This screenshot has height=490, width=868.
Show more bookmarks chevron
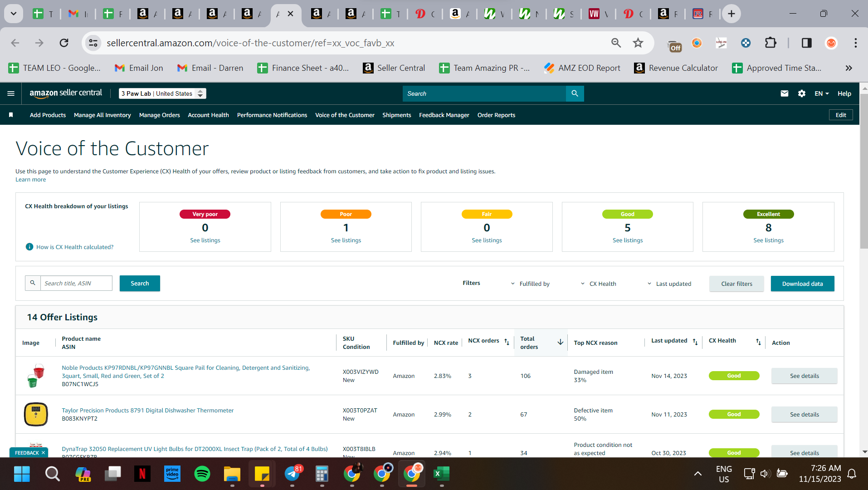click(x=848, y=68)
